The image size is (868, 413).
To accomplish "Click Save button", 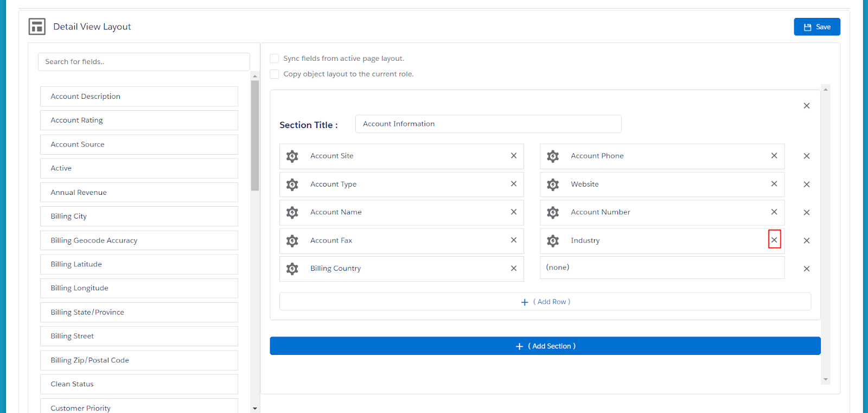I will coord(816,27).
